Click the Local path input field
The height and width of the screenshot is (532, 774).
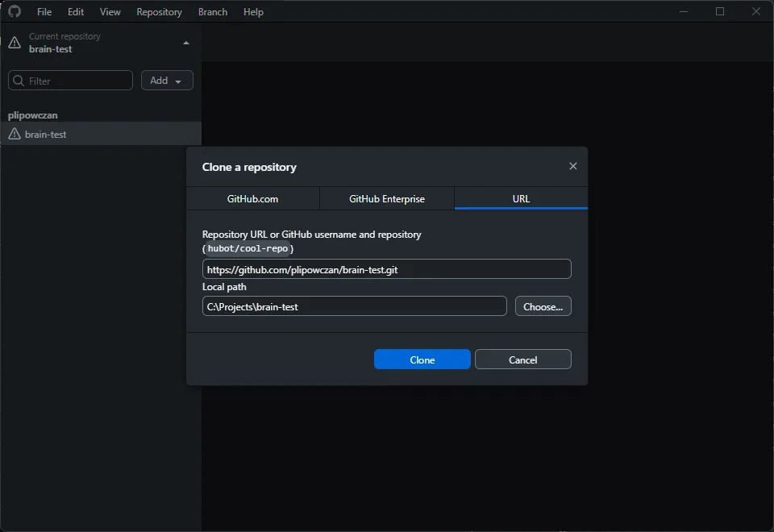click(355, 306)
